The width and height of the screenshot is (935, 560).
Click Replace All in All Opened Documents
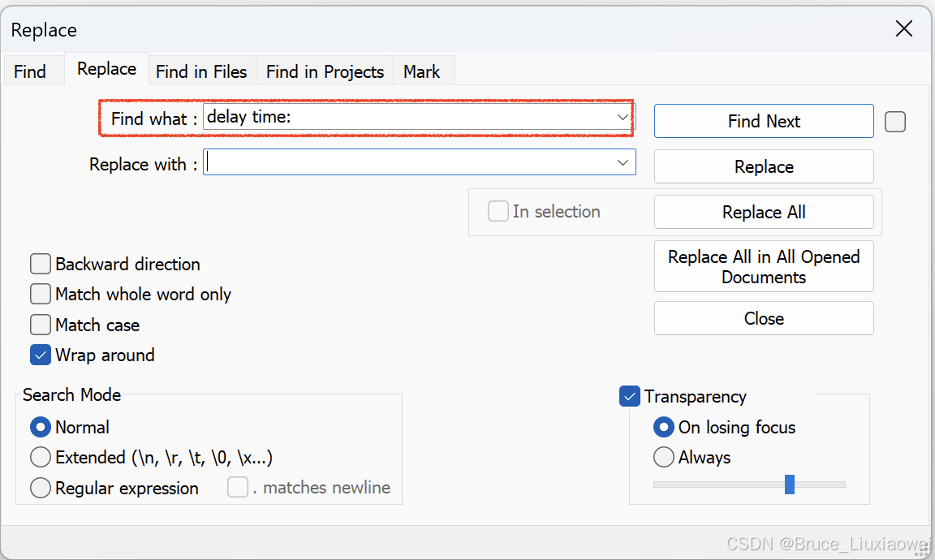[x=764, y=266]
